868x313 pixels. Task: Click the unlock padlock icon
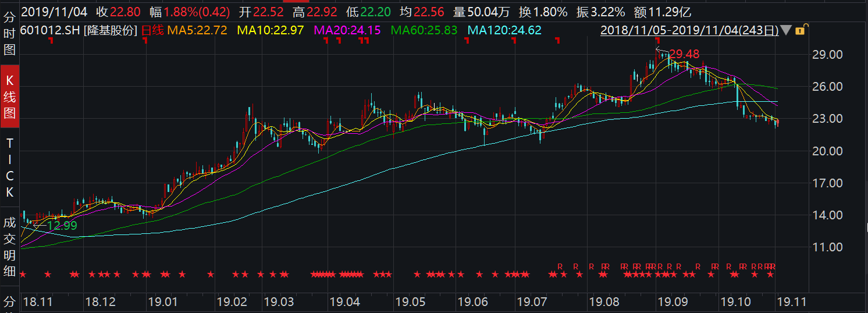[800, 30]
